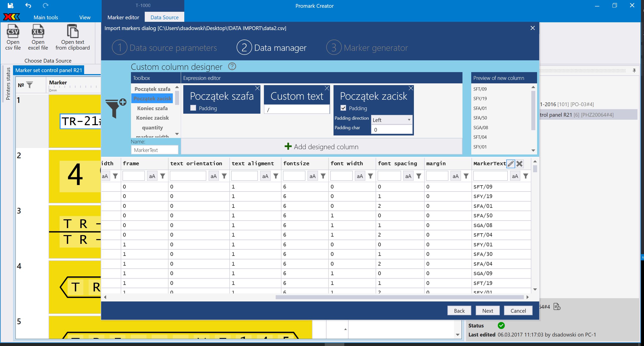The height and width of the screenshot is (346, 644).
Task: Toggle case sensitivity aA for text aligment
Action: pyautogui.click(x=265, y=176)
